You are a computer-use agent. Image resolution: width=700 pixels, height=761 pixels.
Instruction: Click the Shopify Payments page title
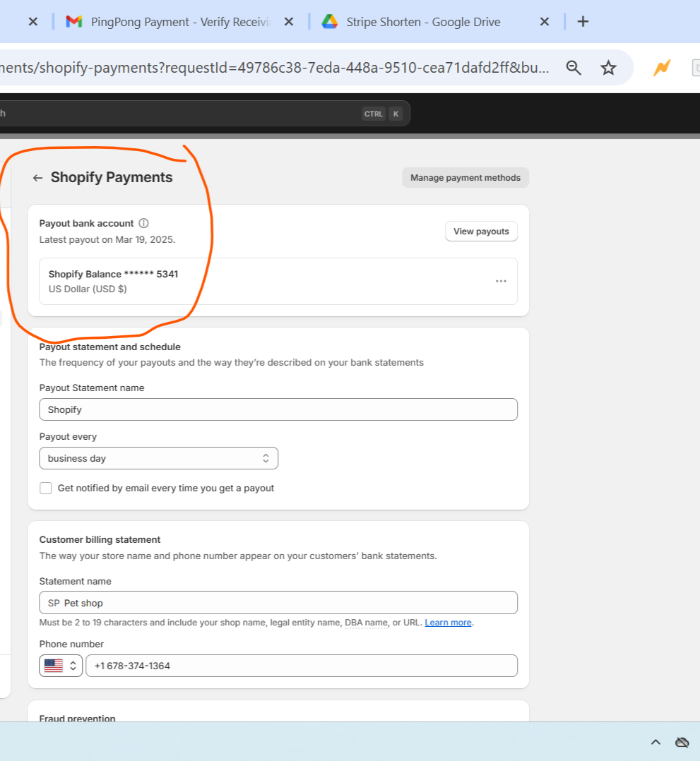tap(112, 178)
